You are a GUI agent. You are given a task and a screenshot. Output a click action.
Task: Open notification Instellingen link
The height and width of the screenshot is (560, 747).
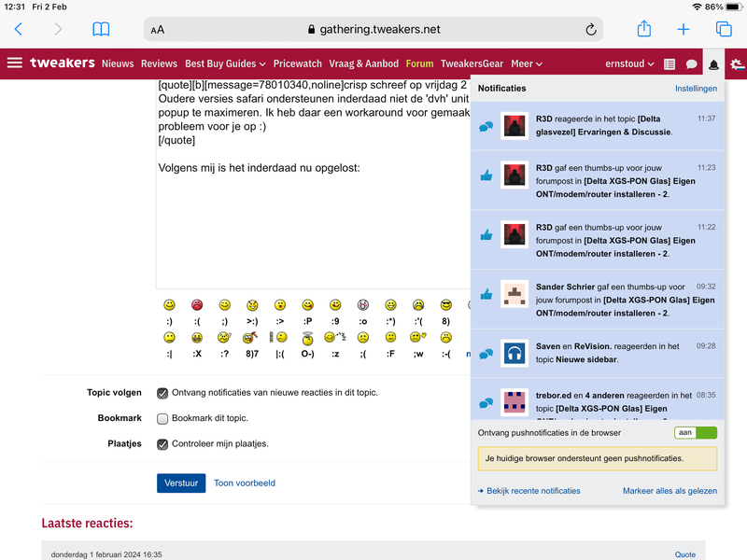(x=696, y=89)
